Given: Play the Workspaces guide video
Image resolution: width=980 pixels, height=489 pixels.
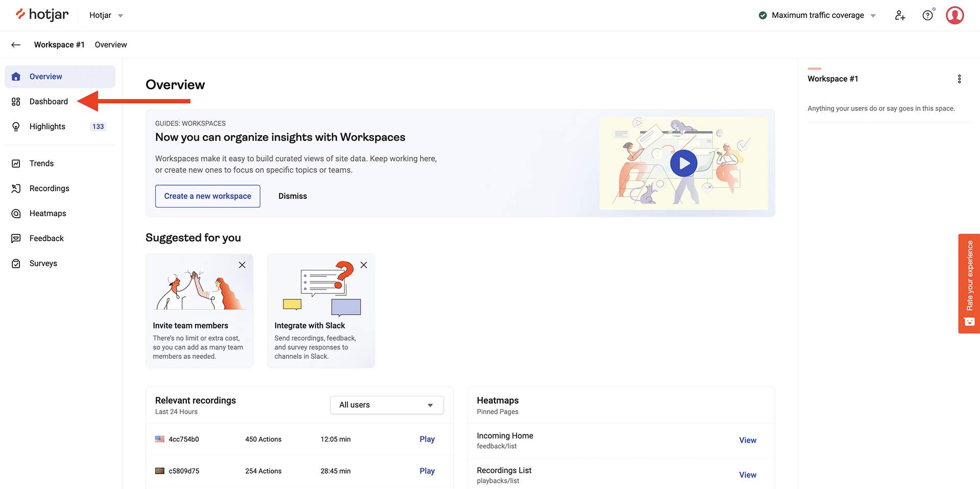Looking at the screenshot, I should point(683,163).
